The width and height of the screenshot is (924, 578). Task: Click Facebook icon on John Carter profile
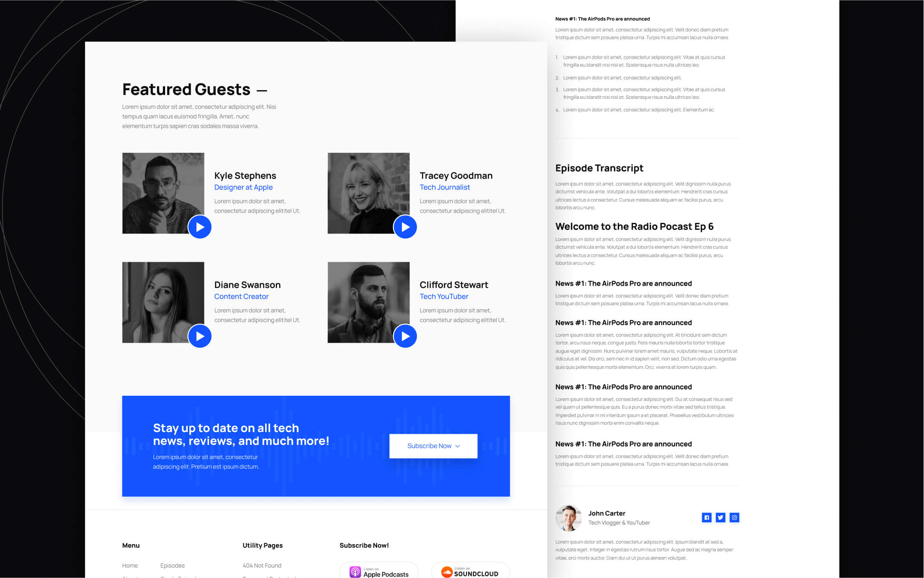(706, 517)
